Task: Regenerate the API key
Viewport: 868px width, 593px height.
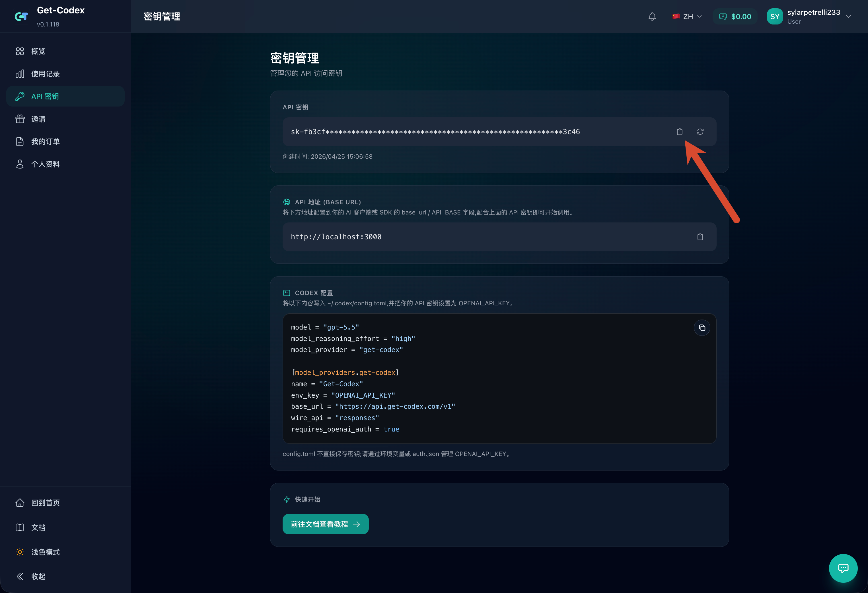Action: coord(700,132)
